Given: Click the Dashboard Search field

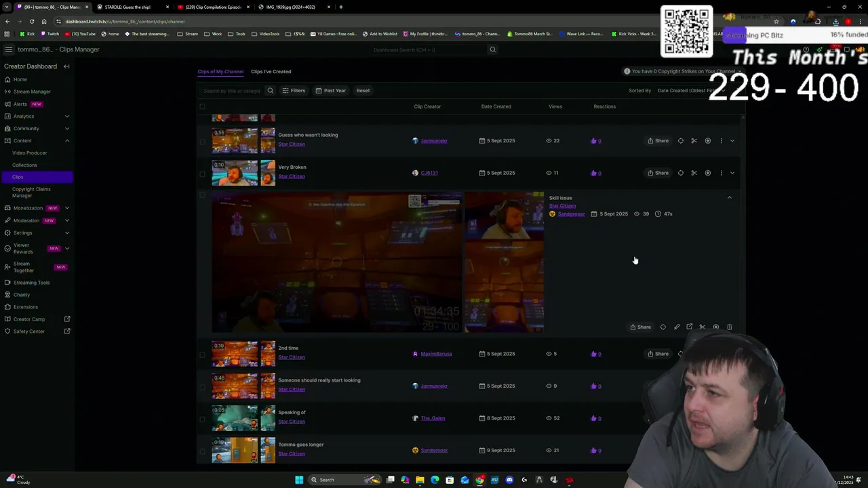Looking at the screenshot, I should [x=429, y=49].
